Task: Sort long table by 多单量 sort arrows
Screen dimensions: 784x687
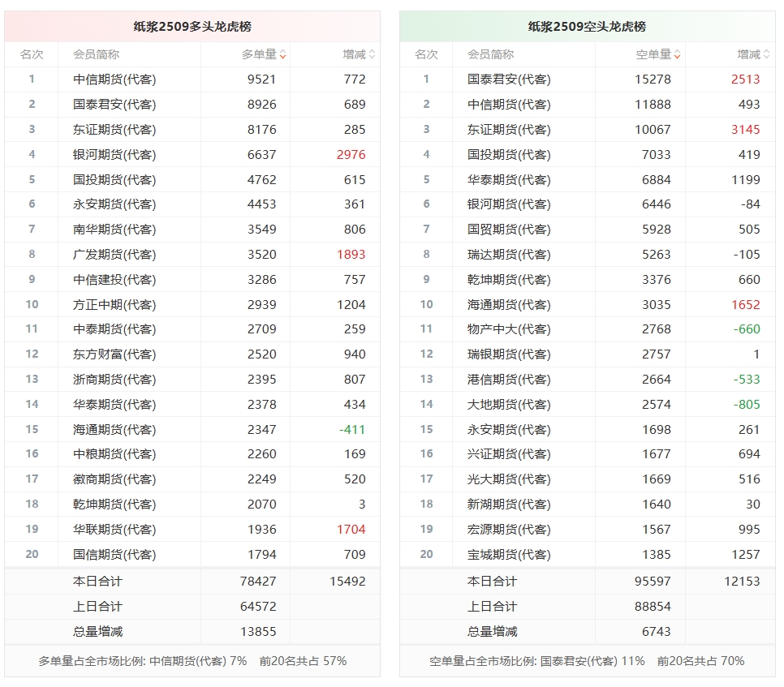Action: pos(282,54)
